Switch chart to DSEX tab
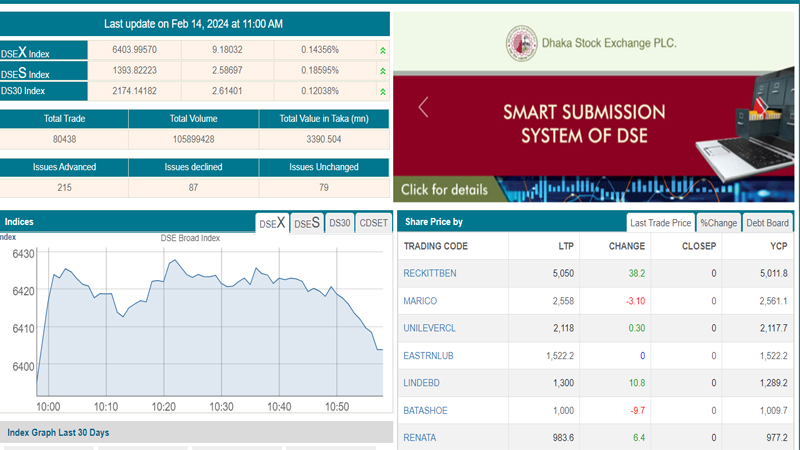 tap(272, 223)
